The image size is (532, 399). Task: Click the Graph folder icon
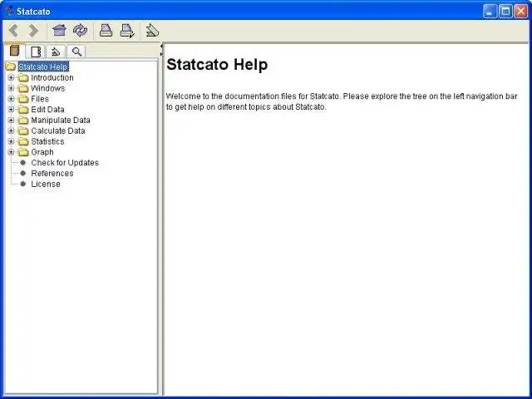(x=23, y=152)
